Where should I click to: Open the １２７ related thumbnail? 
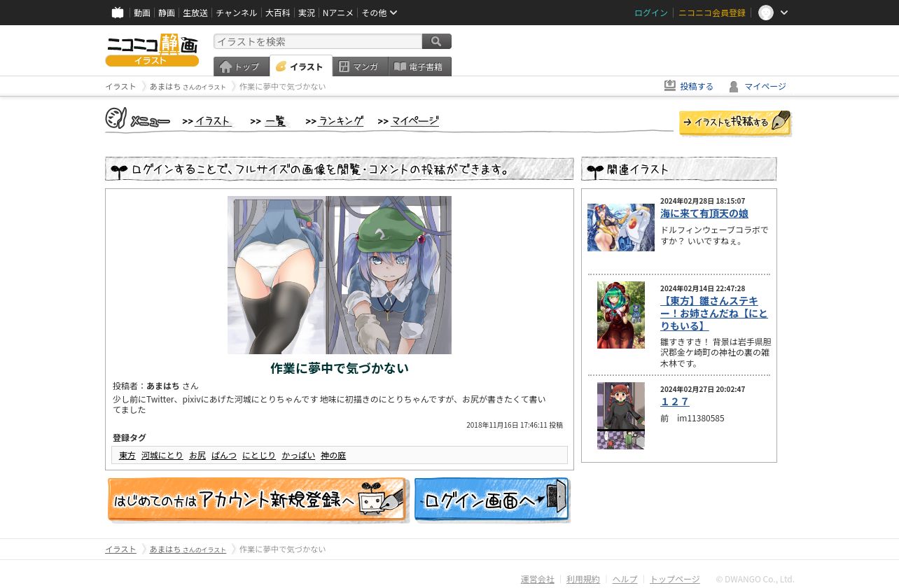[x=621, y=416]
